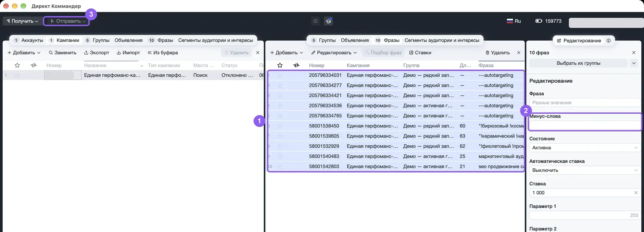Expand Добавить dropdown in campaigns panel
644x232 pixels.
pos(24,52)
